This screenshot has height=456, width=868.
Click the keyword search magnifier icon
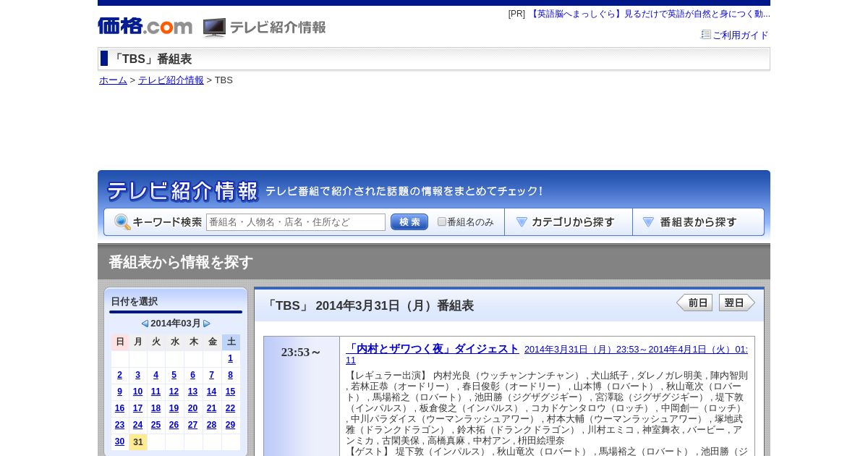click(122, 222)
